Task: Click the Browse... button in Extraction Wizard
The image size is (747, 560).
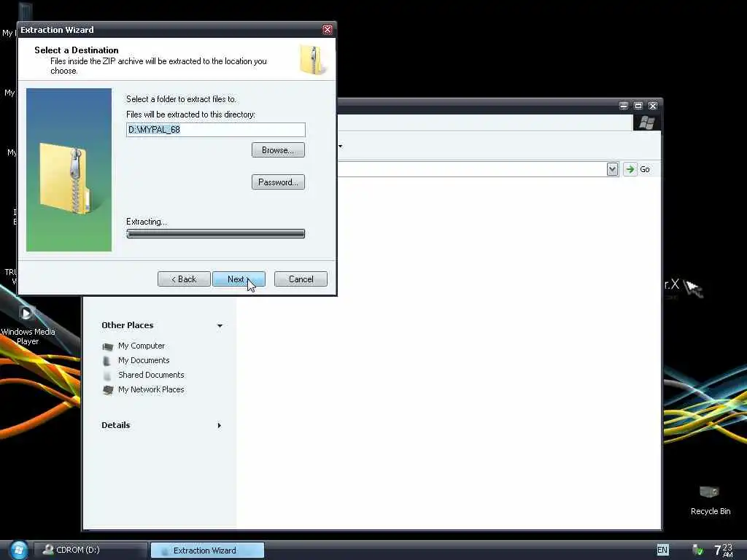Action: click(278, 150)
